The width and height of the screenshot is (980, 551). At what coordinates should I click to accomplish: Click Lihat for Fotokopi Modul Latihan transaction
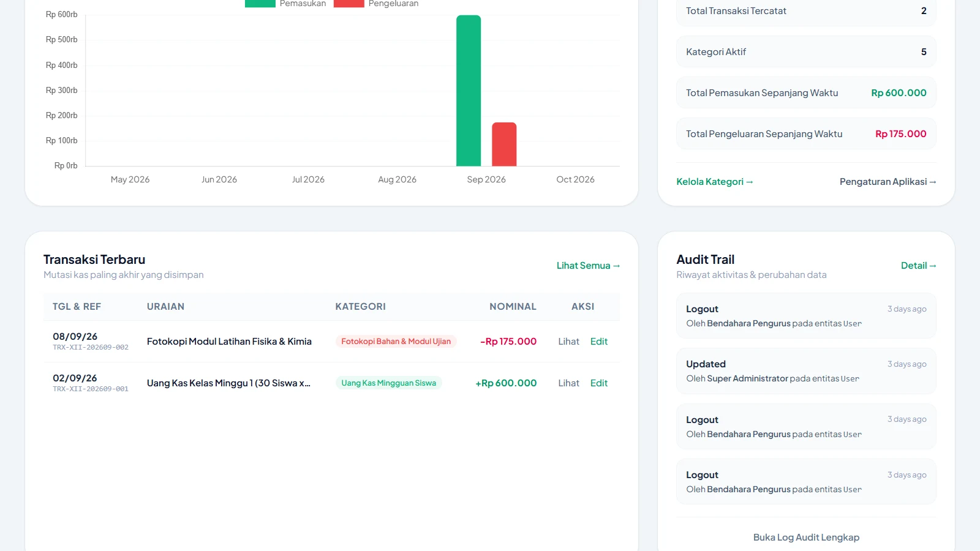[568, 342]
